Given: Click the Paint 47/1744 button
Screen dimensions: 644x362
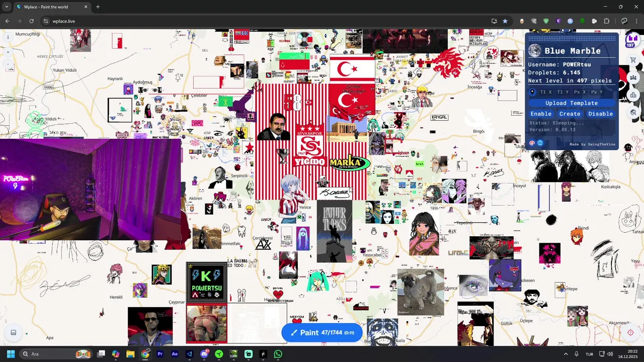Looking at the screenshot, I should click(322, 333).
